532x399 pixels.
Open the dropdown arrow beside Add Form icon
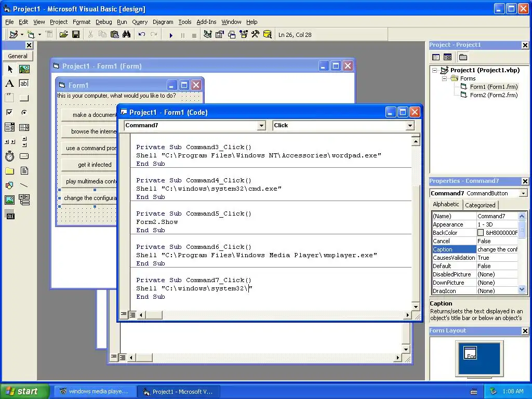point(39,35)
